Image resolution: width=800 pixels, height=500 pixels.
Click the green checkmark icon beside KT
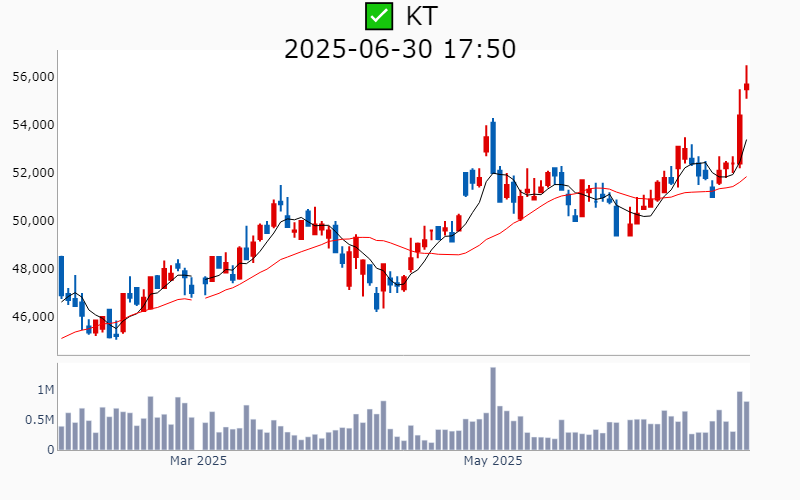[x=379, y=16]
